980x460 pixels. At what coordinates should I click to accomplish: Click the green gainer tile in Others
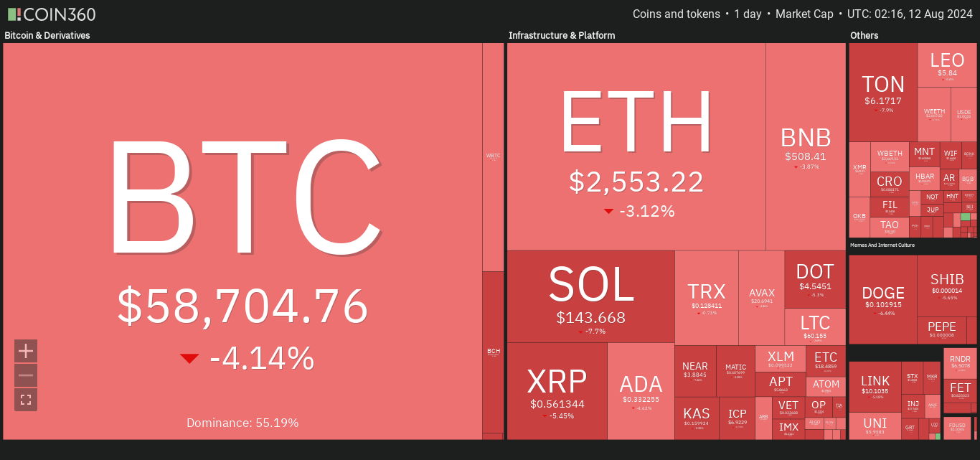point(966,217)
